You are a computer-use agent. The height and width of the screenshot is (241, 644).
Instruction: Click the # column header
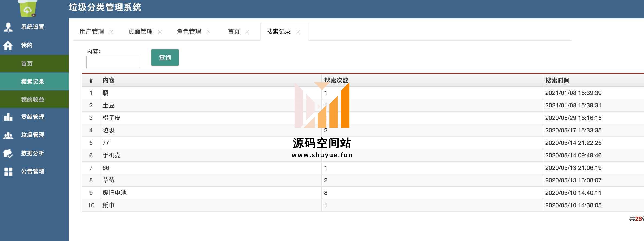pos(91,81)
